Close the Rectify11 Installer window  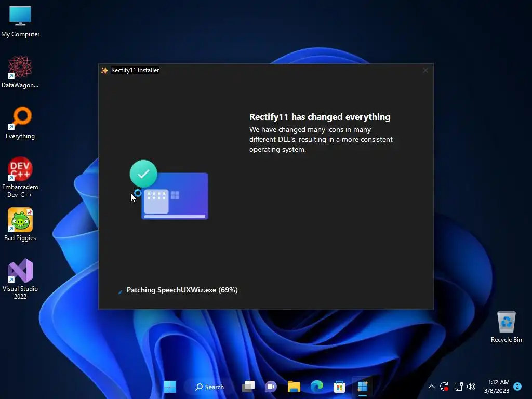point(425,70)
